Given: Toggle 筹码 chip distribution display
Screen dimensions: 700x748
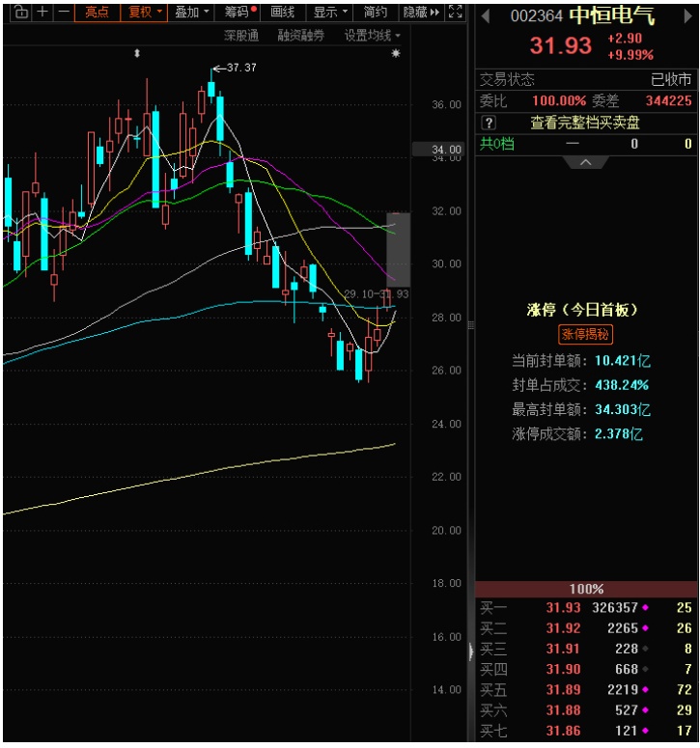Looking at the screenshot, I should 238,12.
